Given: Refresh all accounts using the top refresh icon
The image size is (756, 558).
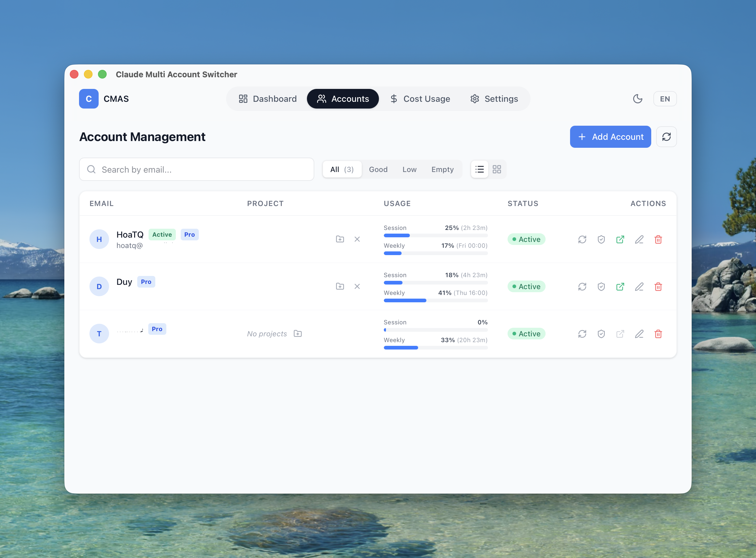Looking at the screenshot, I should [666, 137].
